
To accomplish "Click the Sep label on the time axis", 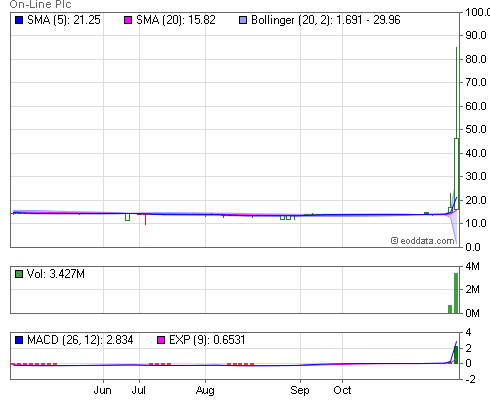I will point(300,390).
